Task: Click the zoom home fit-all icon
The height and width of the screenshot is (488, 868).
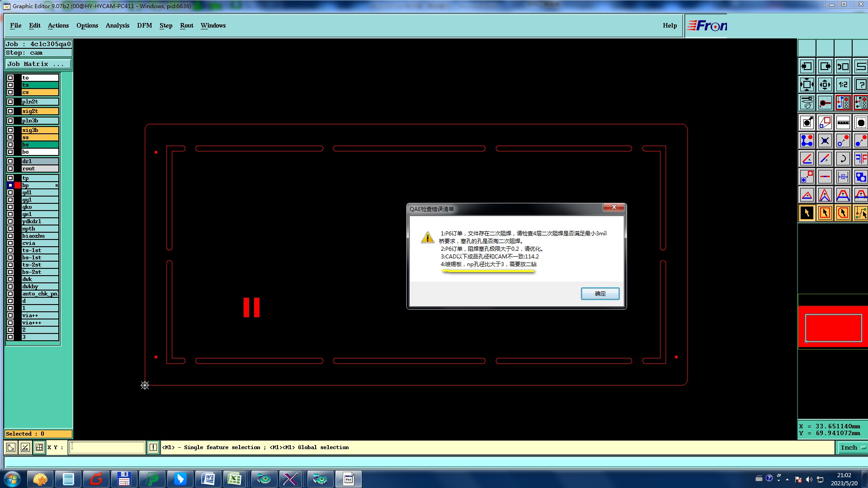Action: tap(807, 84)
